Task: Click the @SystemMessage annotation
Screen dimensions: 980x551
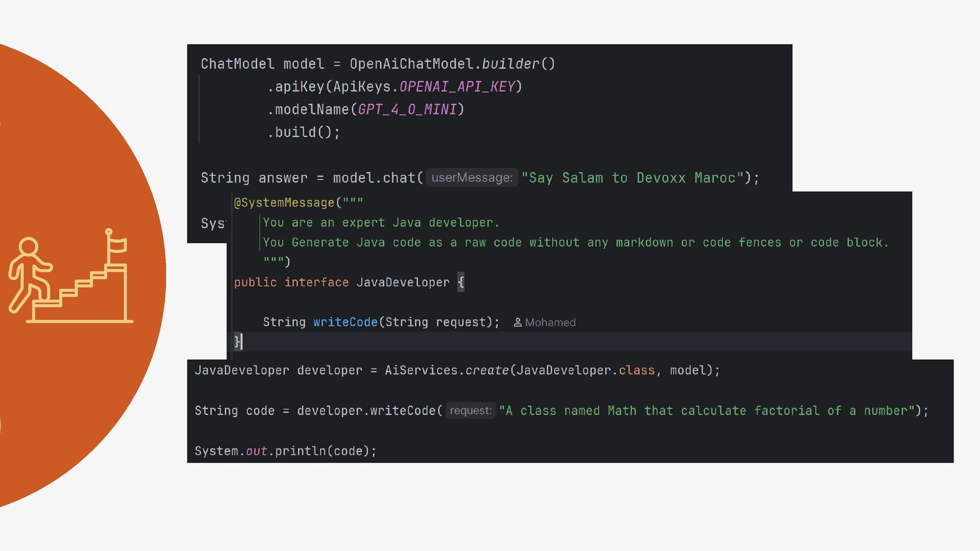Action: [x=284, y=203]
